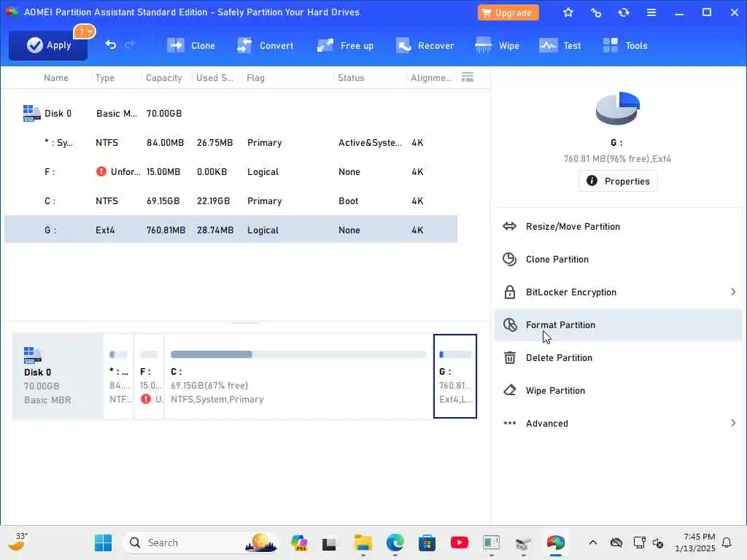Click the C: usage bar in disk map
The width and height of the screenshot is (747, 560).
(x=298, y=354)
